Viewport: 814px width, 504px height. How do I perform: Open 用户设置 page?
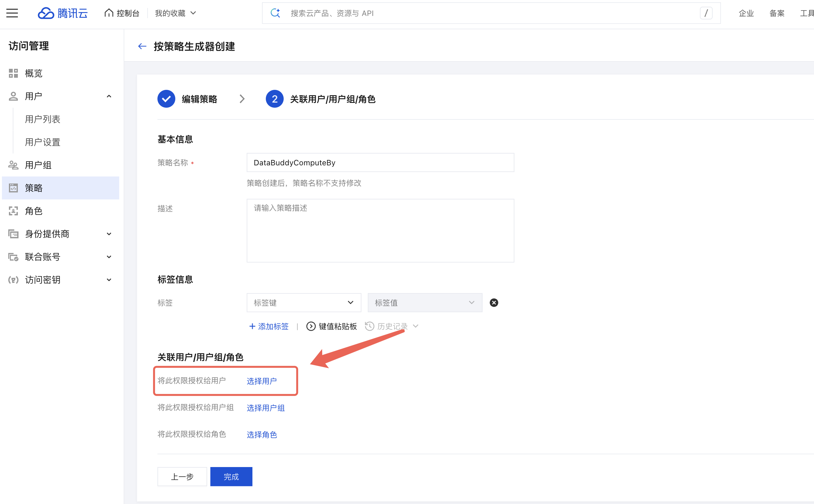(43, 142)
